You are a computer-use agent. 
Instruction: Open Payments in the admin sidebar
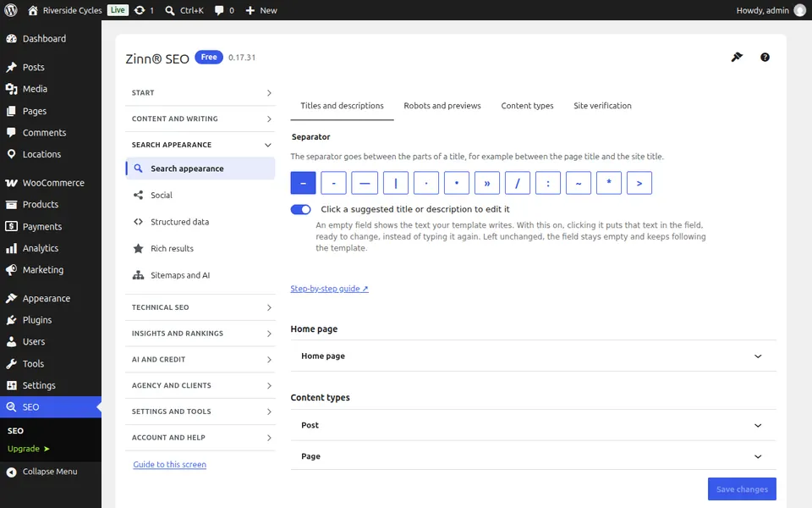tap(51, 226)
